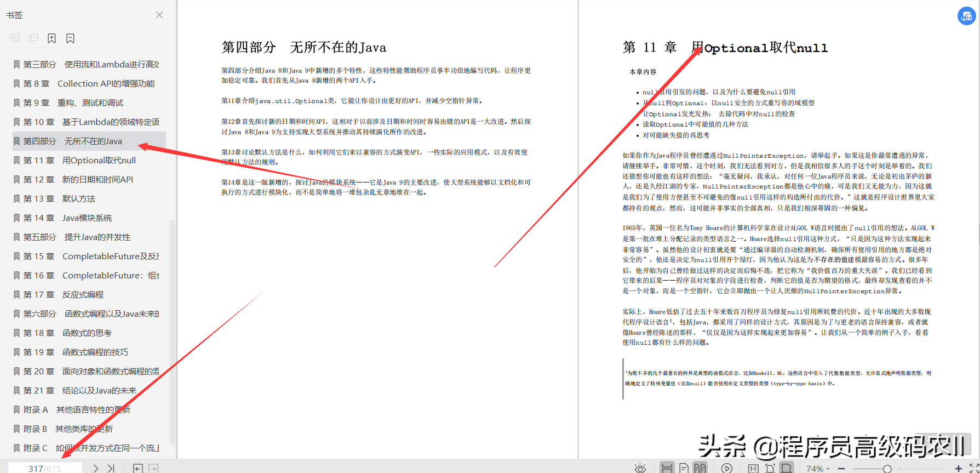Click the page number field showing 317/615
This screenshot has width=980, height=473.
[45, 468]
